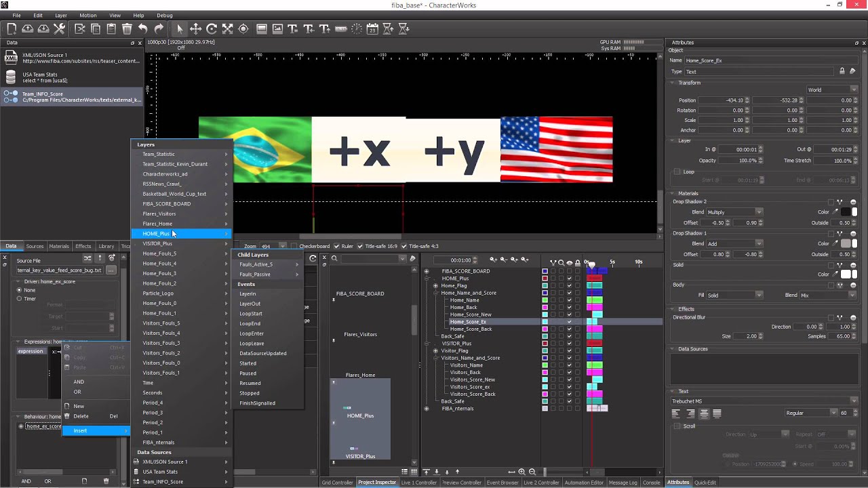Image resolution: width=868 pixels, height=488 pixels.
Task: Add a calendar date layer
Action: (x=372, y=28)
